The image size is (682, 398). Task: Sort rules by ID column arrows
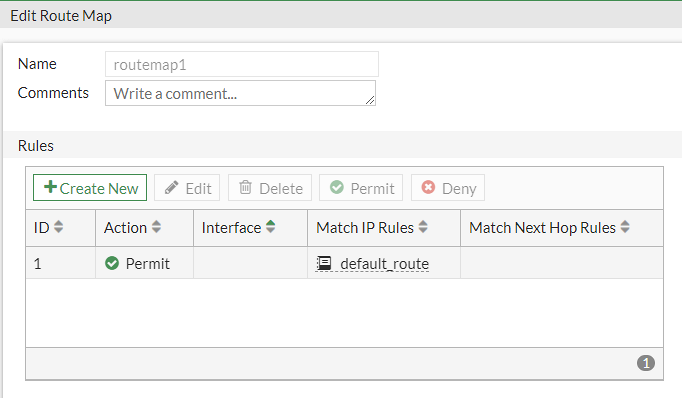[x=59, y=227]
